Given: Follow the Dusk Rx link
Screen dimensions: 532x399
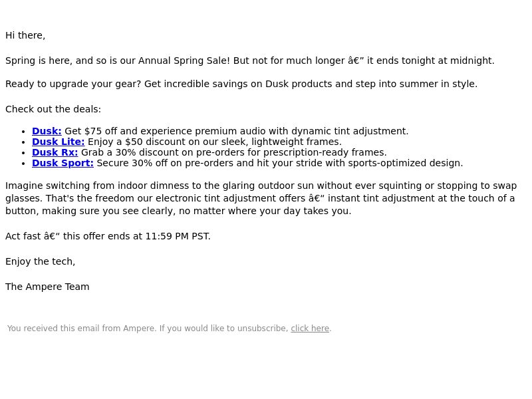Looking at the screenshot, I should point(55,152).
